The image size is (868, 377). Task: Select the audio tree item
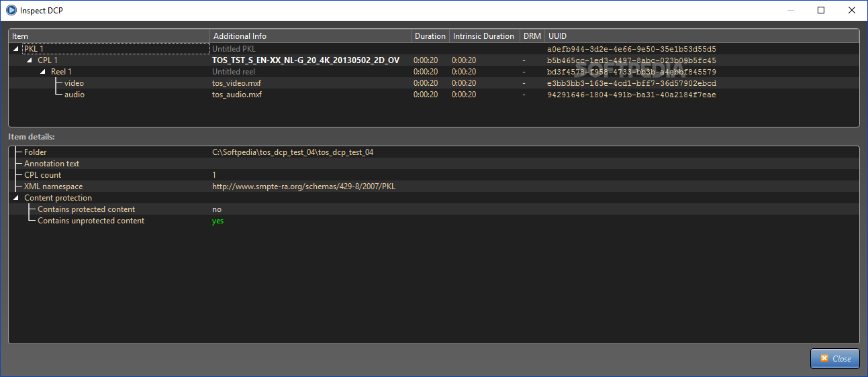75,95
